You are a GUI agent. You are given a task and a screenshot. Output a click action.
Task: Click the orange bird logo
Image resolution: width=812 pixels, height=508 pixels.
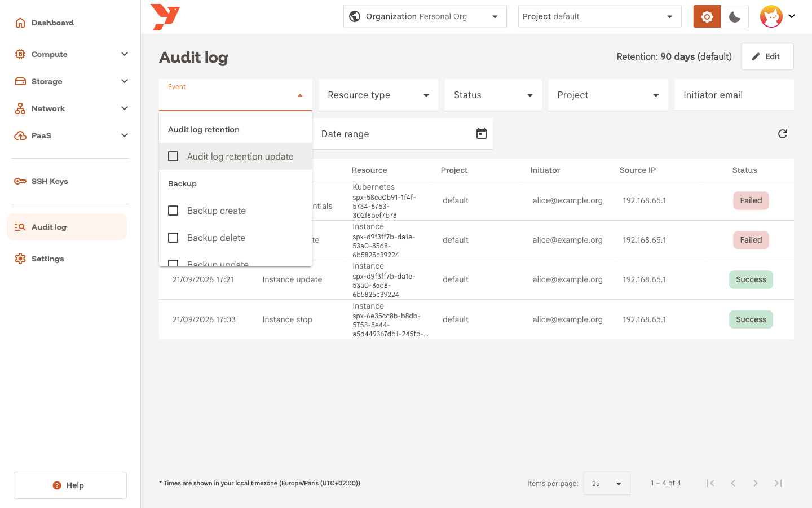pyautogui.click(x=165, y=17)
